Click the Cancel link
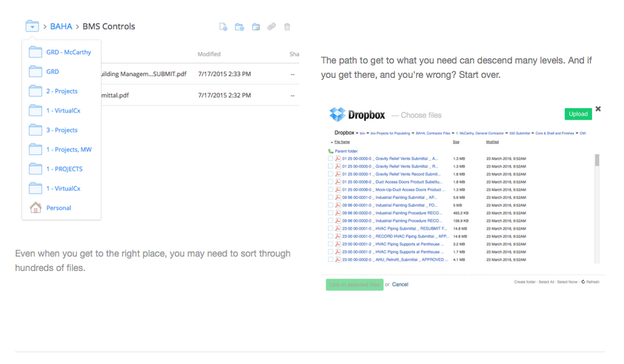 click(400, 284)
